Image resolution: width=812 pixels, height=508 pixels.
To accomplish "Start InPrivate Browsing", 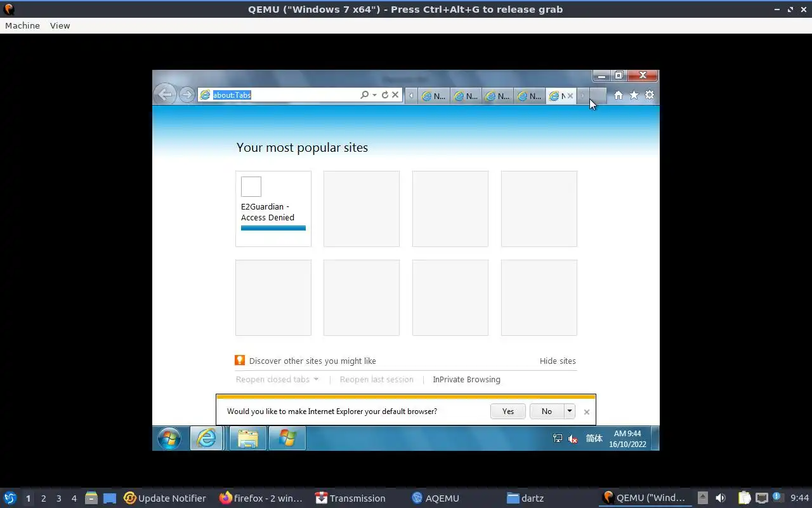I will [x=466, y=379].
